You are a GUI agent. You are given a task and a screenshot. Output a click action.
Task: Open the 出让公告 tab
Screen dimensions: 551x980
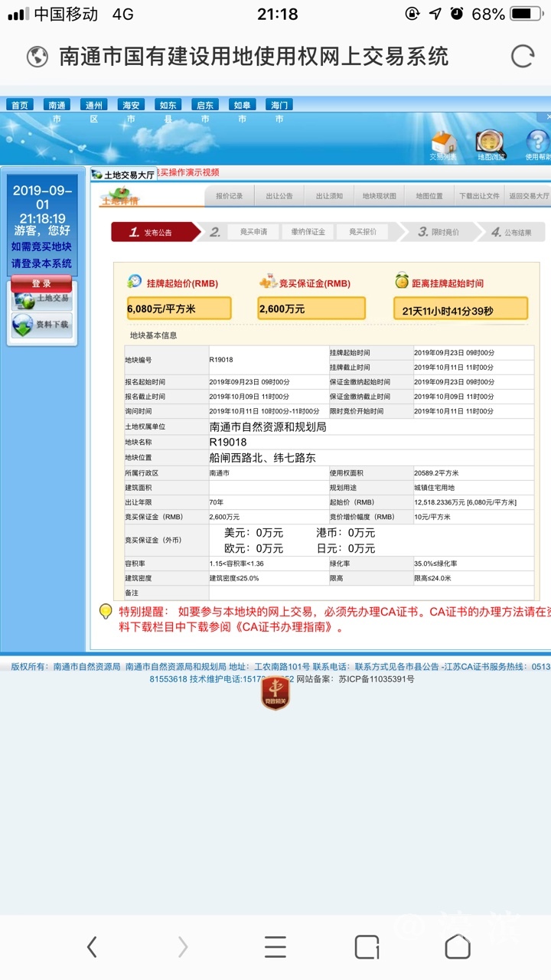pos(279,196)
